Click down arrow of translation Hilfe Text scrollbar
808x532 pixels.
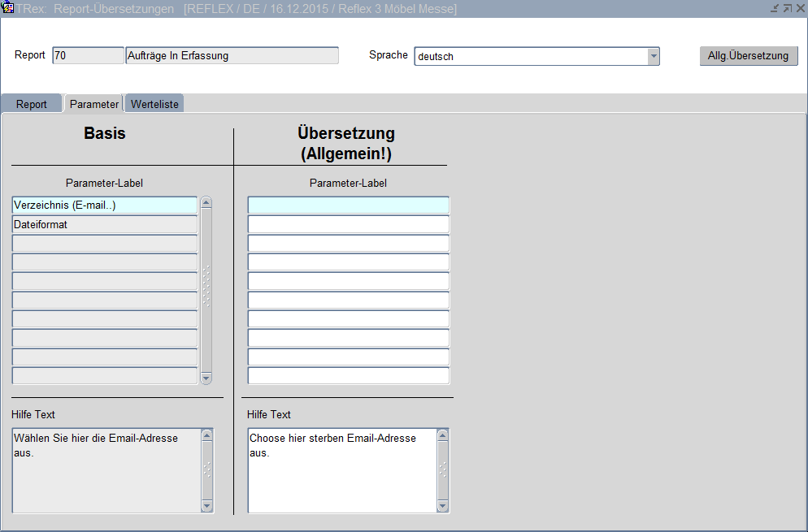point(443,506)
